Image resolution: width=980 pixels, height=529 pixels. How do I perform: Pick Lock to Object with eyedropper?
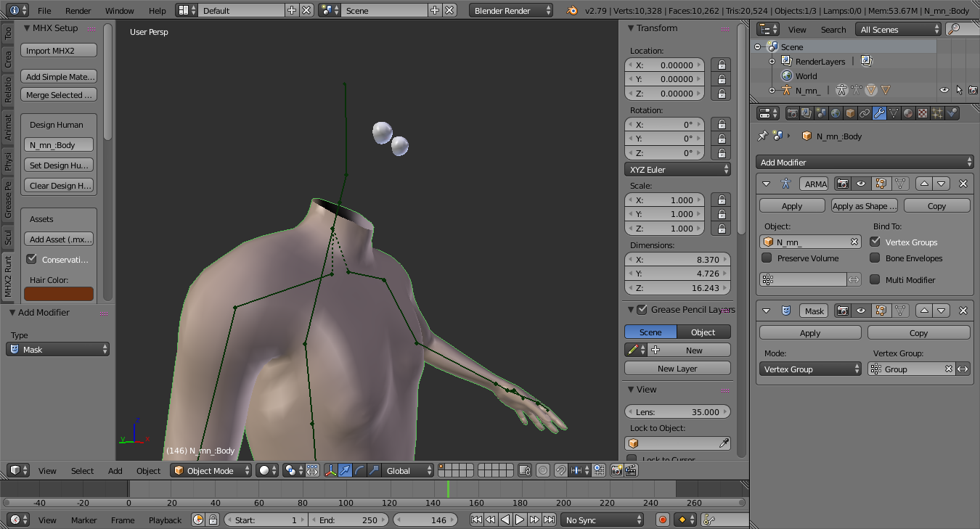pyautogui.click(x=724, y=443)
